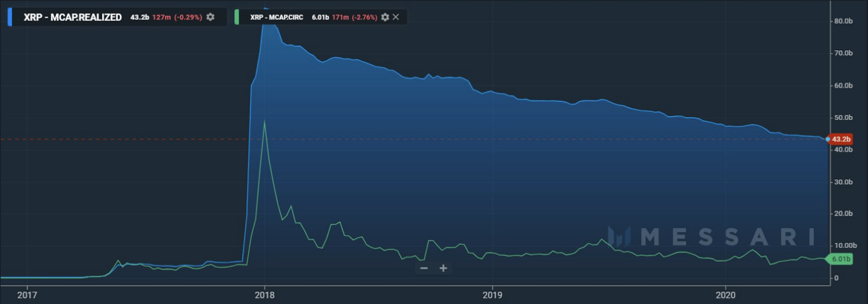Click the 2020 label on time axis
This screenshot has height=304, width=868.
(725, 295)
